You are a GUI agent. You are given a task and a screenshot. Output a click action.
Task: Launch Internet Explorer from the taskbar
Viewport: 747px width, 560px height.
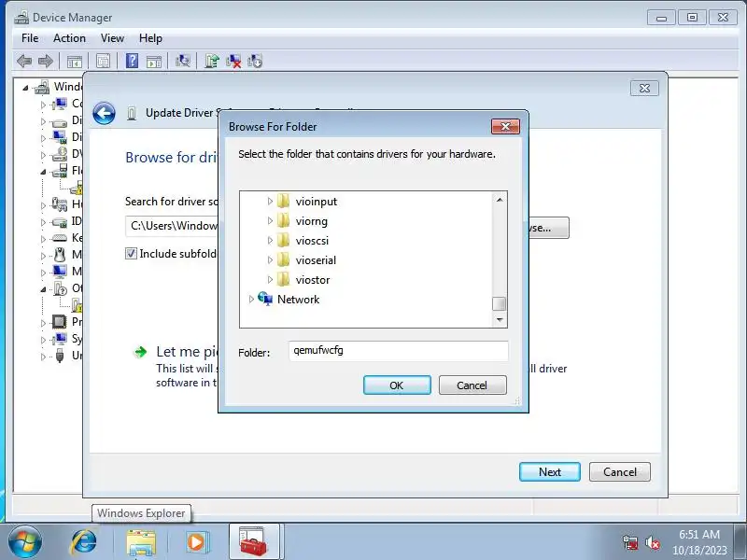(x=83, y=542)
